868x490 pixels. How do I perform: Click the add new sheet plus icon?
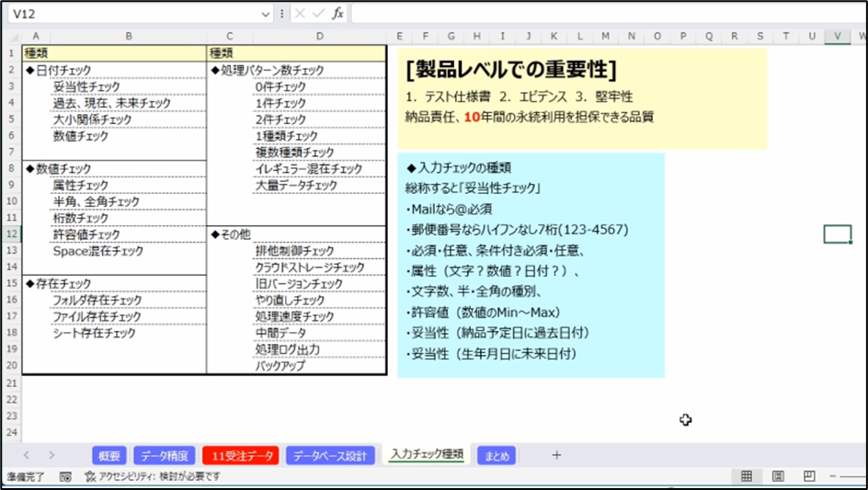coord(556,455)
